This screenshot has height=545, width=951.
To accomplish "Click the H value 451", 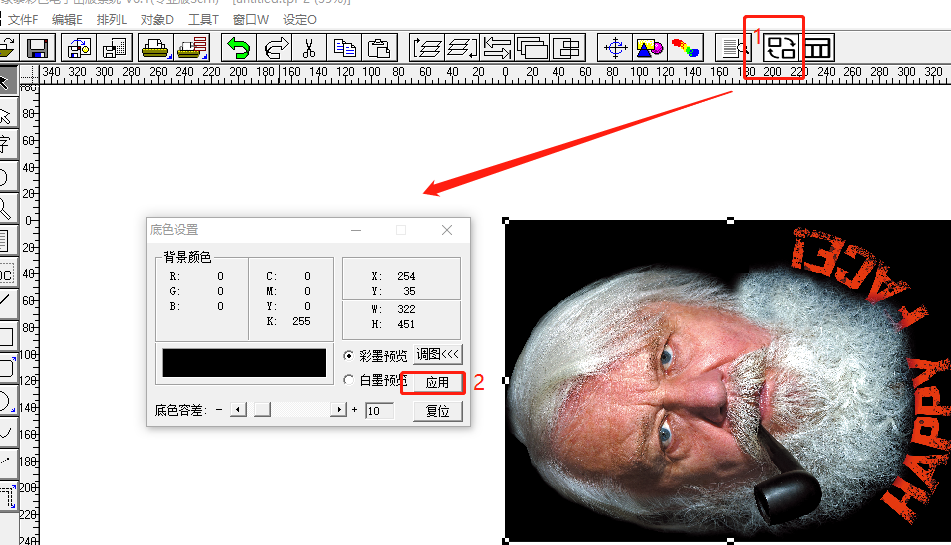I will tap(406, 324).
